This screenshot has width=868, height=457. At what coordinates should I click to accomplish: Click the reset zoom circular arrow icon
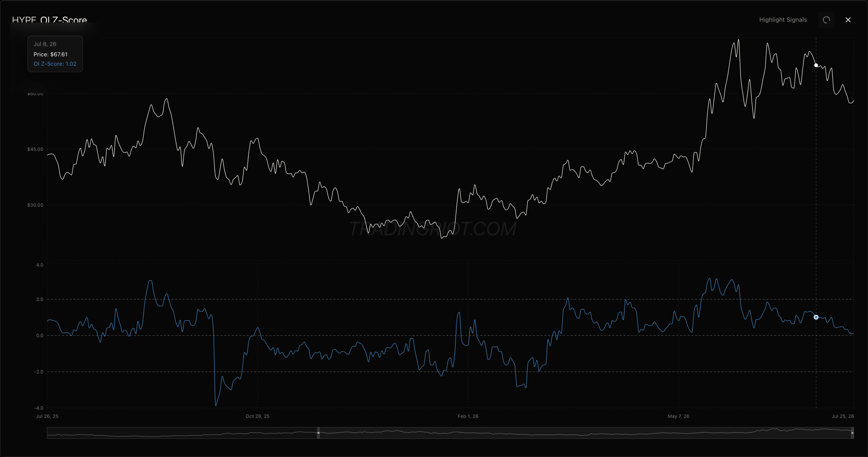point(826,20)
